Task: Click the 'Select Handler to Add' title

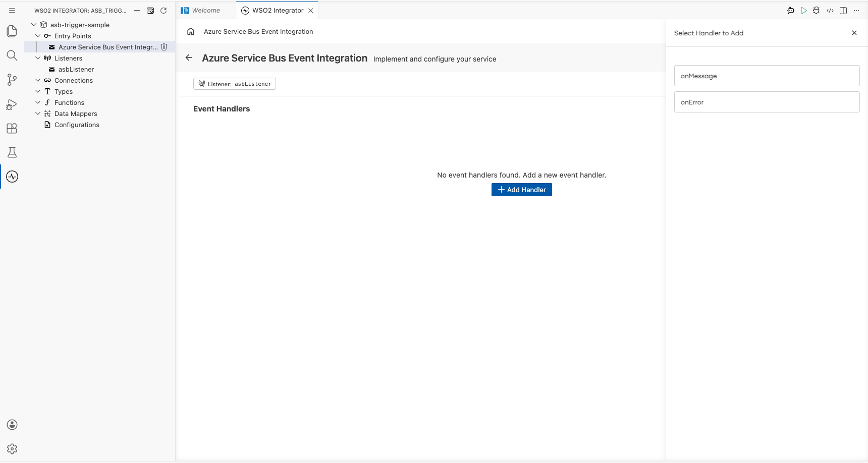Action: click(709, 33)
